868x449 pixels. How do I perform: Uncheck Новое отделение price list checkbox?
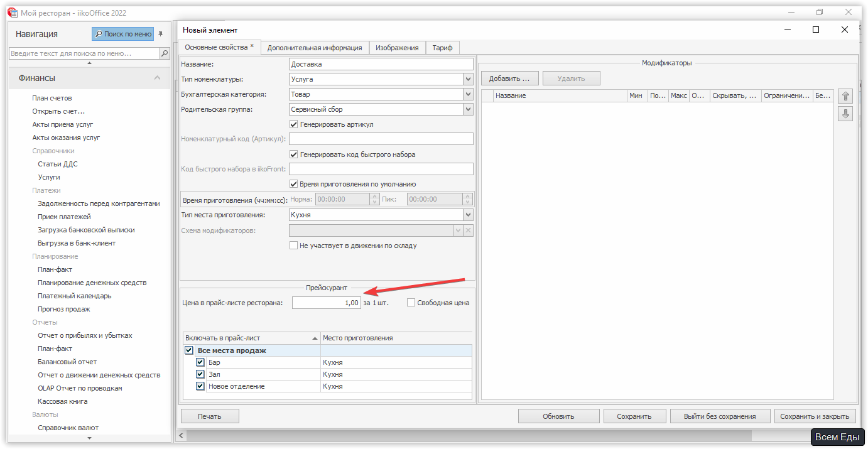200,386
